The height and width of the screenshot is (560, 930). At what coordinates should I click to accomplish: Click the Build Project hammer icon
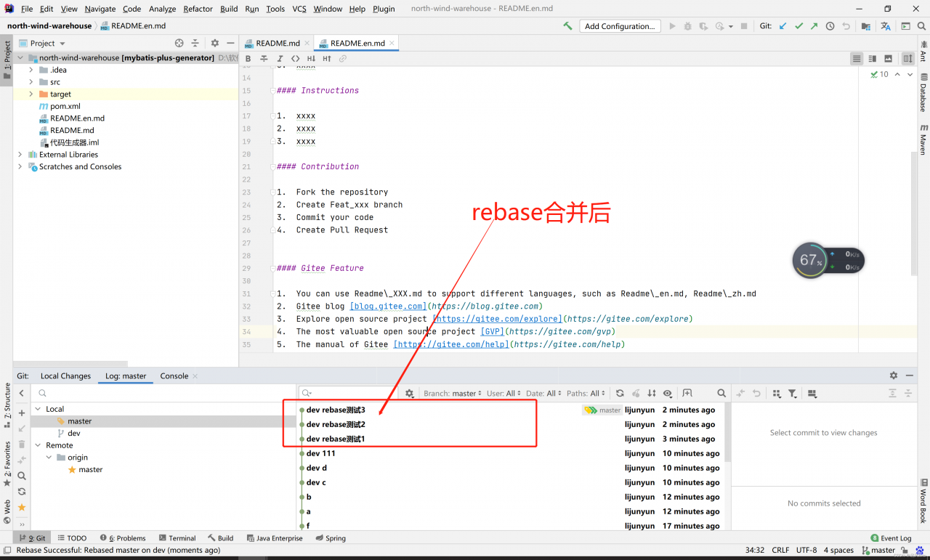click(x=567, y=26)
